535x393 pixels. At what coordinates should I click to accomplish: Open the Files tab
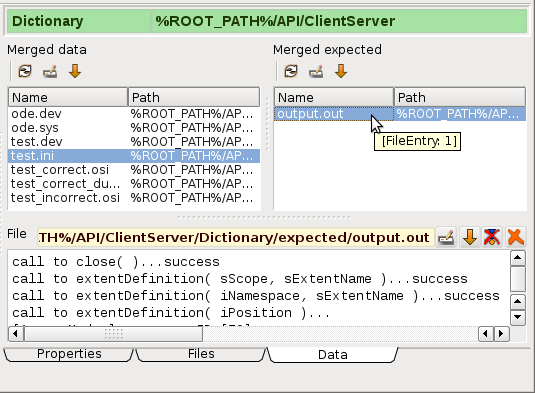tap(201, 354)
